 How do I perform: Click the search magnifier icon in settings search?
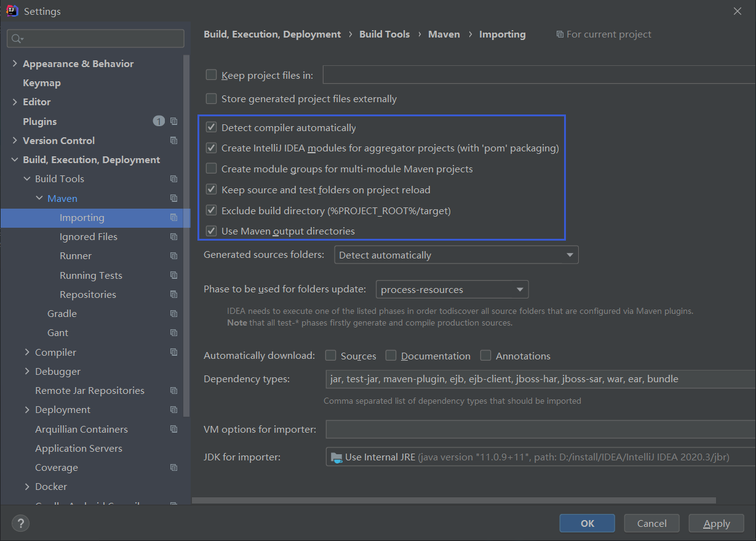click(x=17, y=39)
